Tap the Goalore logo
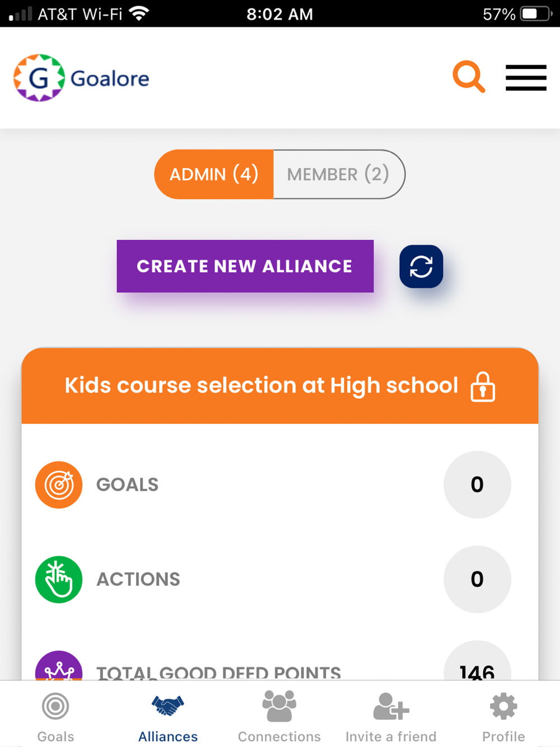The width and height of the screenshot is (560, 747). [x=82, y=78]
